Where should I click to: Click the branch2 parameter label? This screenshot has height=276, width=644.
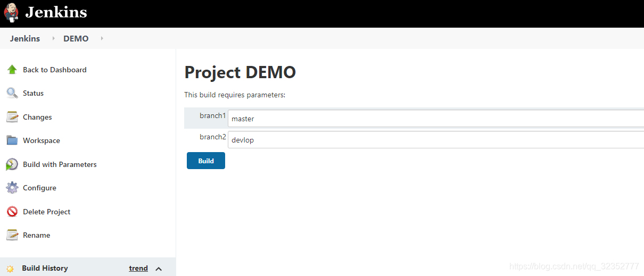[213, 137]
